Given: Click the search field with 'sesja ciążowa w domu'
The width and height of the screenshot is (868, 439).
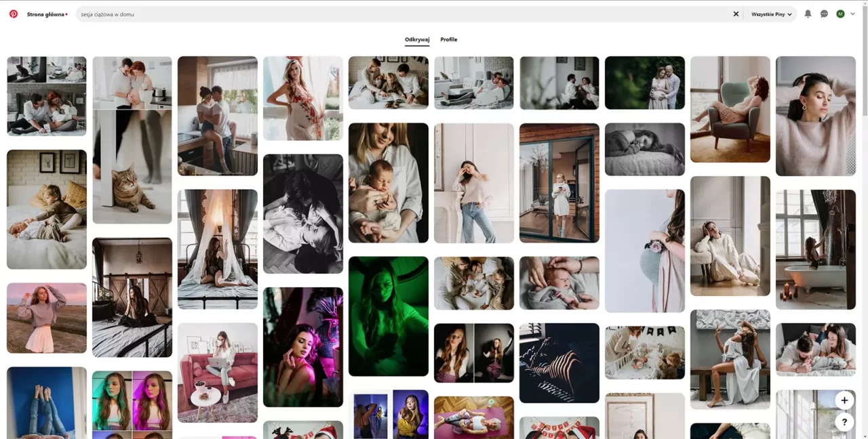Looking at the screenshot, I should pyautogui.click(x=271, y=14).
